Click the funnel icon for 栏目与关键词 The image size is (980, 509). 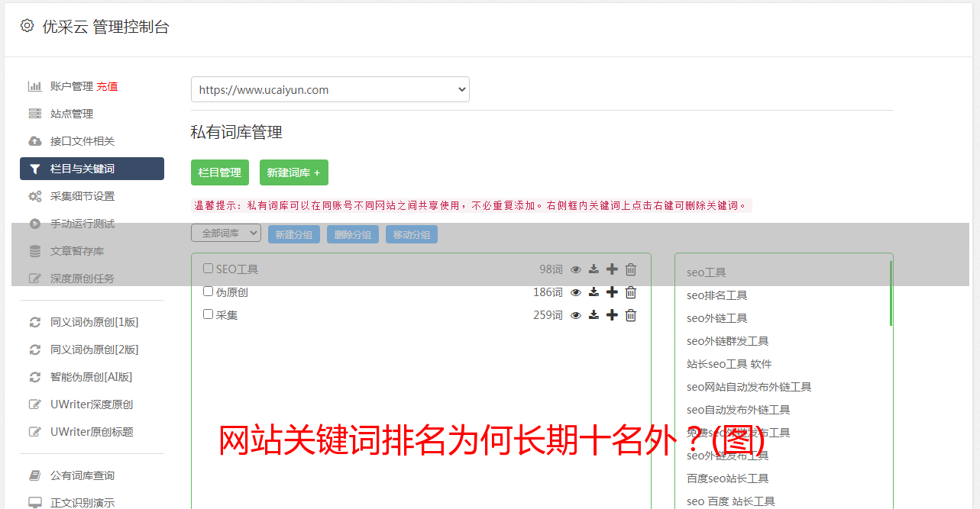(35, 169)
